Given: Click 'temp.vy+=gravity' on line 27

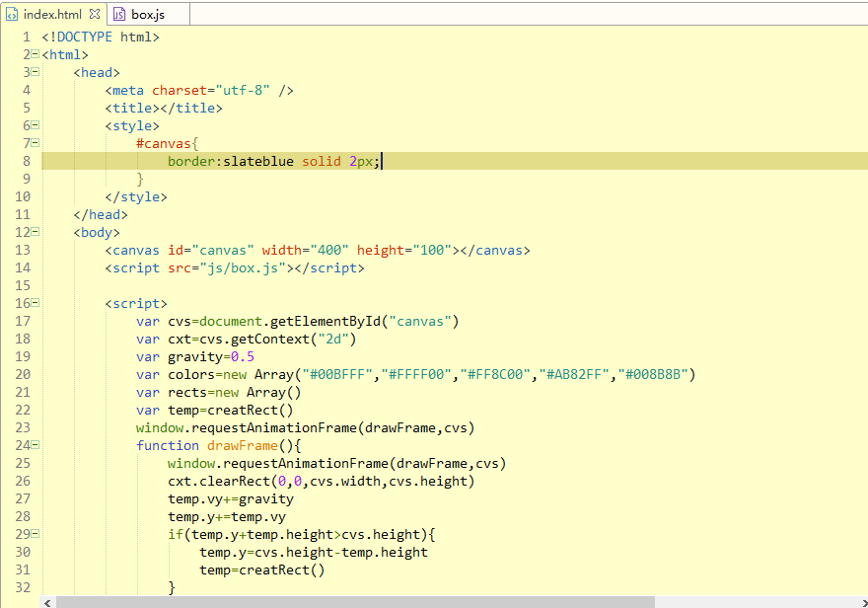Looking at the screenshot, I should pyautogui.click(x=231, y=498).
